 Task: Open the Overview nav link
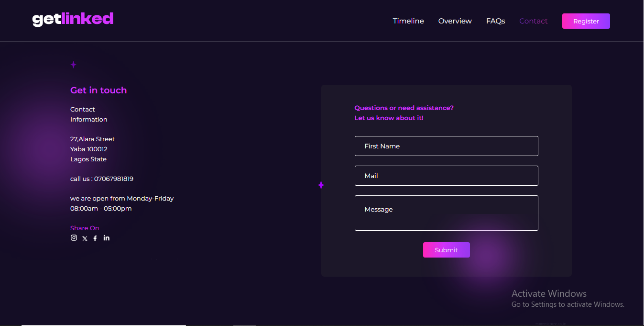click(455, 21)
